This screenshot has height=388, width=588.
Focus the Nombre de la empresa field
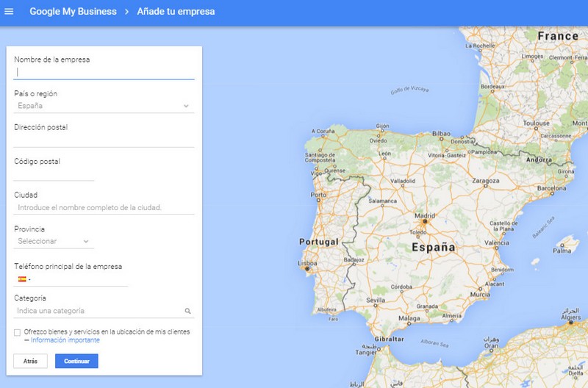click(x=104, y=72)
